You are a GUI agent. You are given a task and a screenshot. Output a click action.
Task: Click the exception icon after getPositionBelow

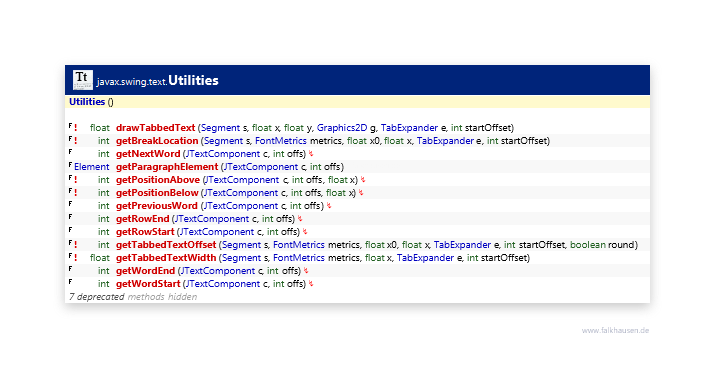click(x=361, y=193)
